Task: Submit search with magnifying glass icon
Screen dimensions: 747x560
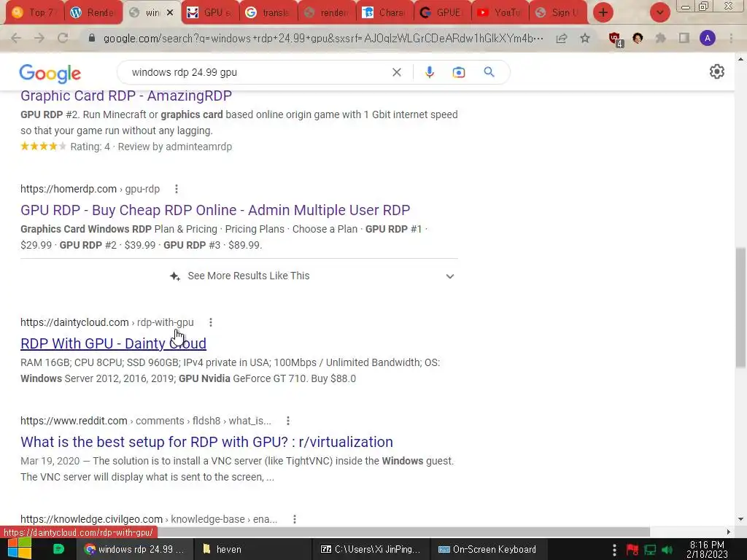Action: (489, 72)
